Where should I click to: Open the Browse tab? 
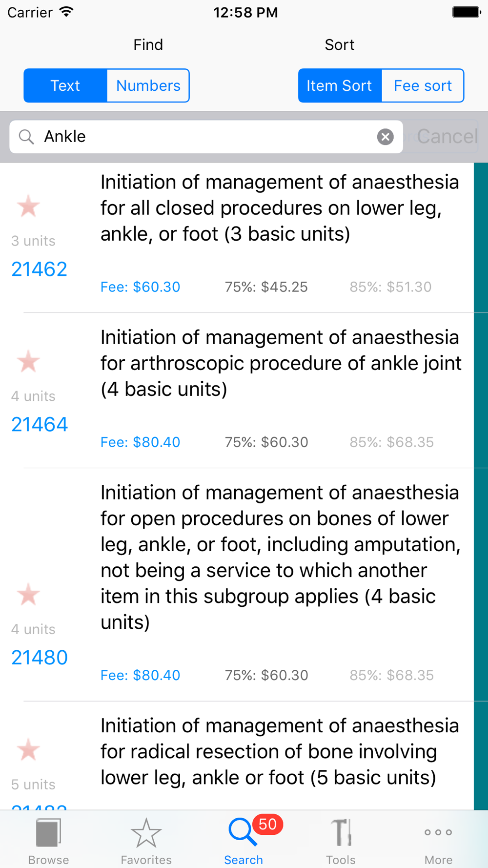pos(48,841)
